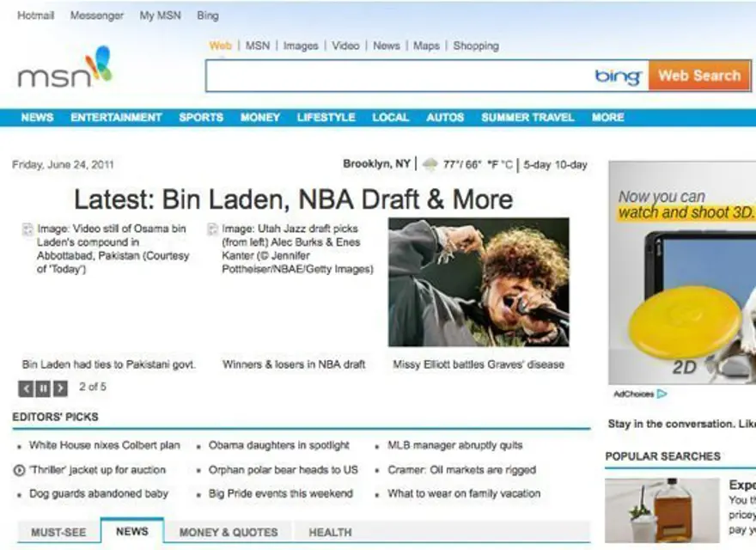The height and width of the screenshot is (550, 756).
Task: Open 'Big Pride events this weekend'
Action: point(281,494)
